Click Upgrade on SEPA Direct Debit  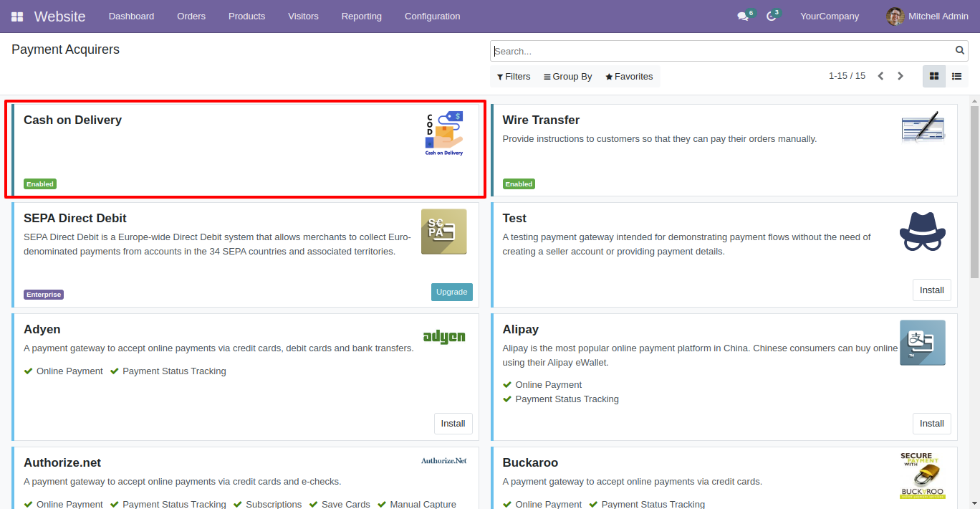point(452,292)
